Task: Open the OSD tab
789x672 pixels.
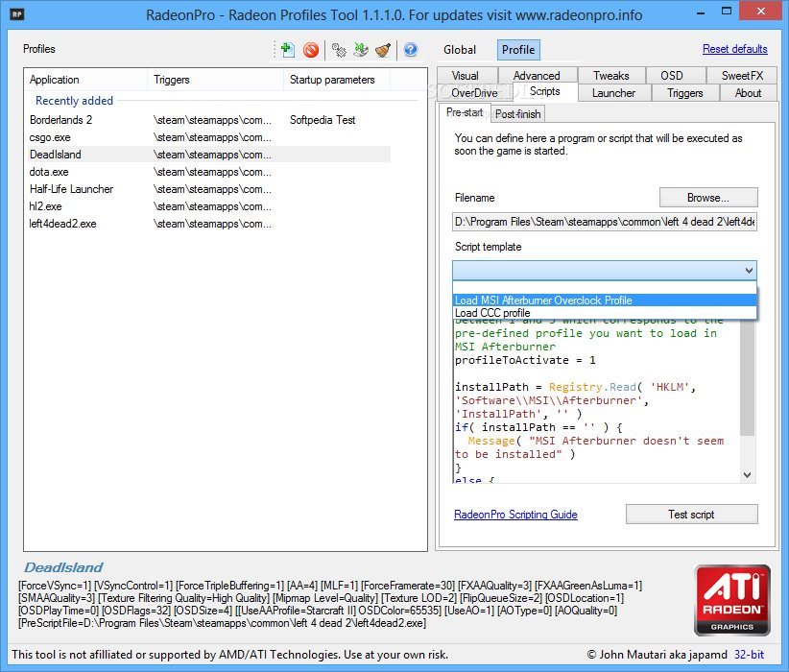Action: [672, 76]
